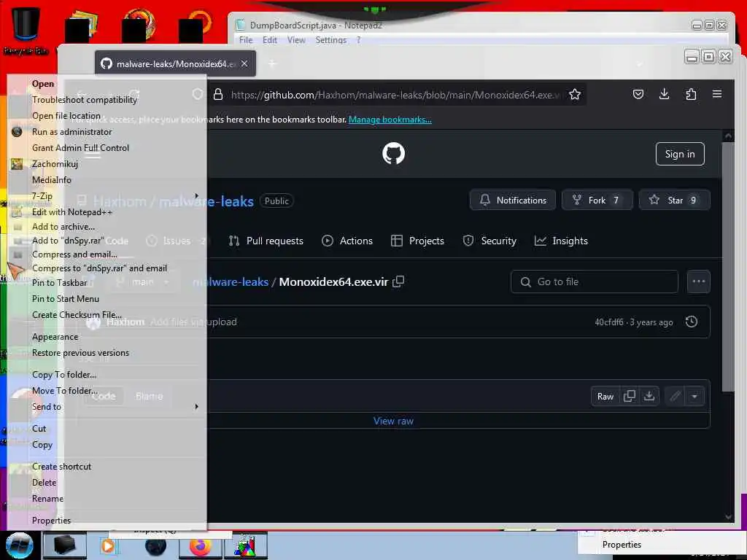The width and height of the screenshot is (747, 560).
Task: Select Pin to Start Menu
Action: point(107,298)
